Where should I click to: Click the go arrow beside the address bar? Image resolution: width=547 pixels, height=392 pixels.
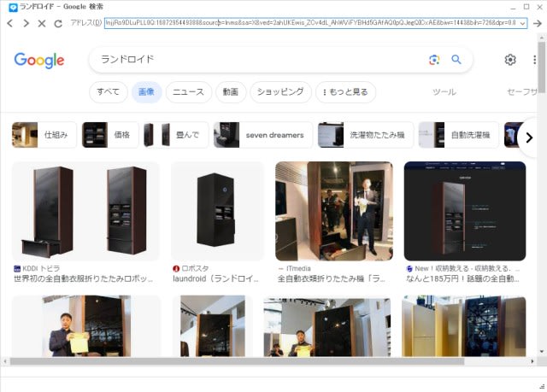[x=538, y=23]
